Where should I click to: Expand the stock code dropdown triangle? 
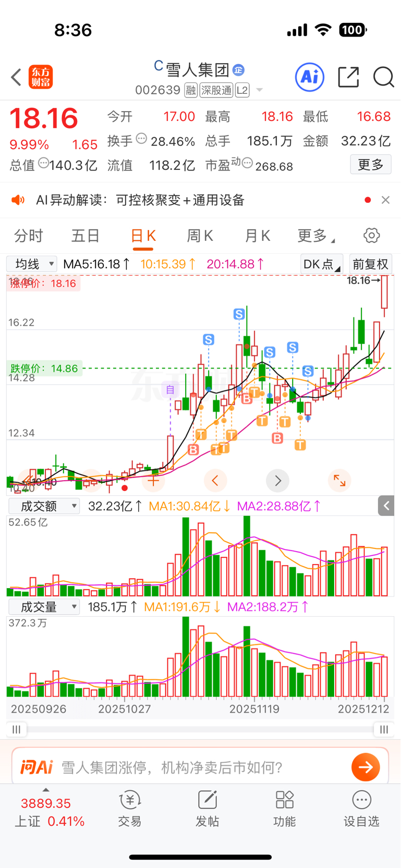tap(259, 90)
